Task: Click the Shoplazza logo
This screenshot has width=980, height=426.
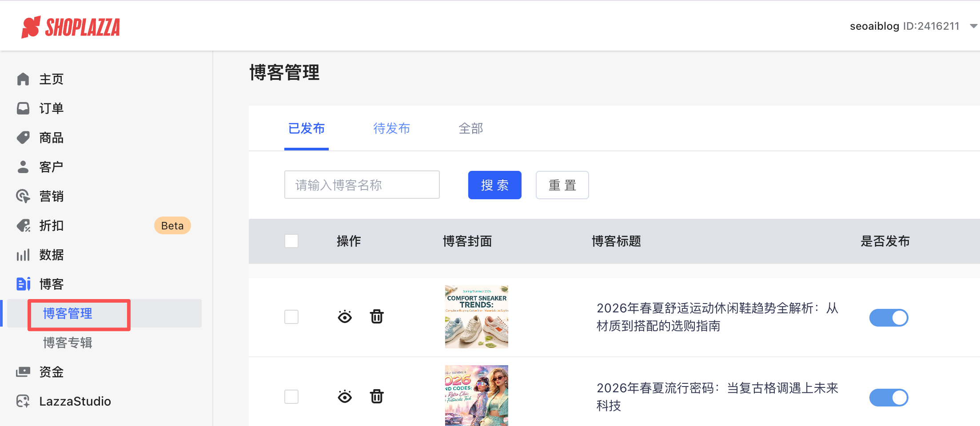Action: point(71,27)
